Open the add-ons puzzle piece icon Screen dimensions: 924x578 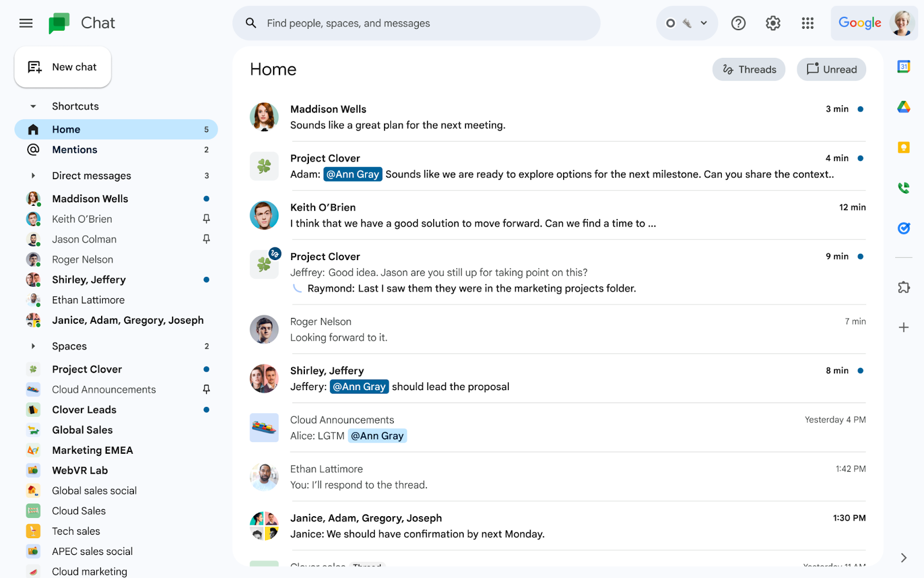coord(904,287)
